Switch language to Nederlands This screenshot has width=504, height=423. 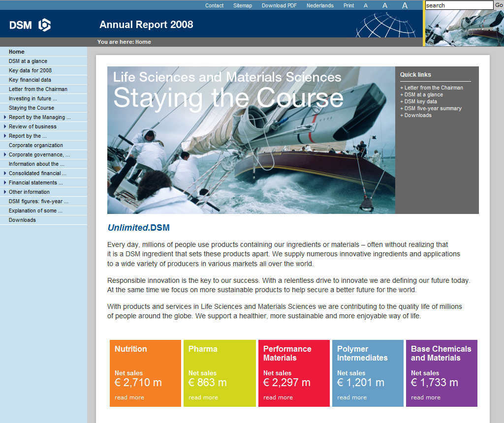[x=320, y=5]
